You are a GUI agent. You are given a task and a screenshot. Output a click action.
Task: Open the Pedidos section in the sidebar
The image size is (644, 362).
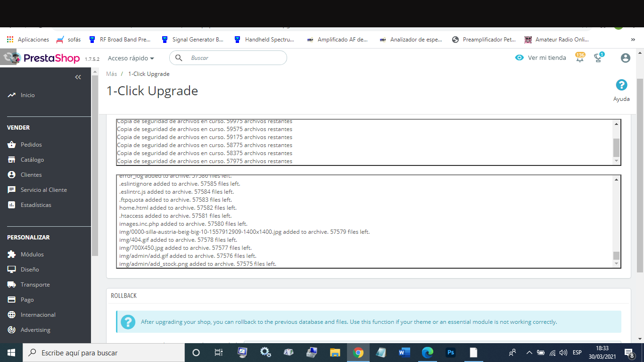coord(31,144)
